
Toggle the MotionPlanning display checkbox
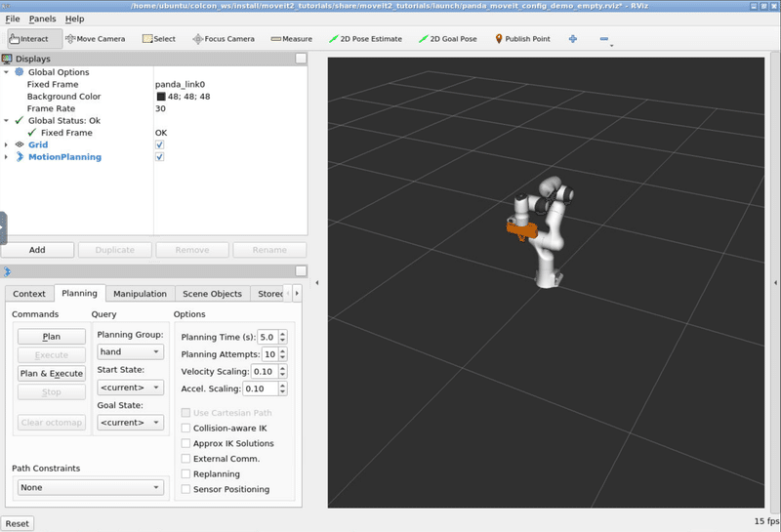coord(159,157)
